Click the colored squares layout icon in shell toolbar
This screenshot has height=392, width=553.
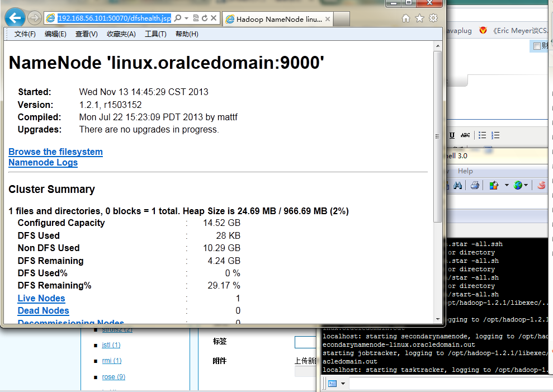(x=494, y=185)
